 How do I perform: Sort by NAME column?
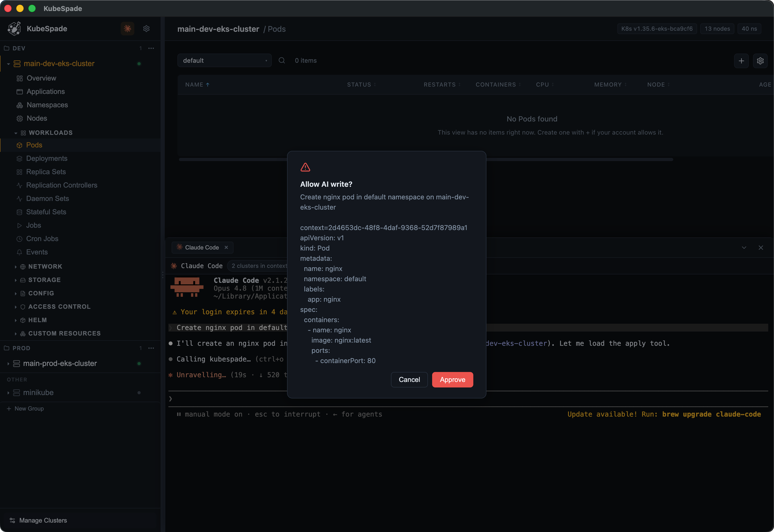pyautogui.click(x=197, y=84)
